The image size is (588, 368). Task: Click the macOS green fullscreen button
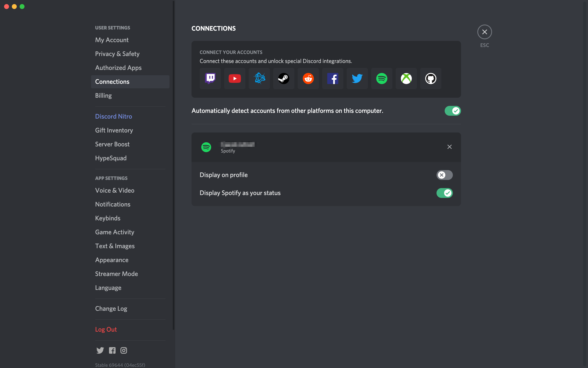click(x=22, y=7)
